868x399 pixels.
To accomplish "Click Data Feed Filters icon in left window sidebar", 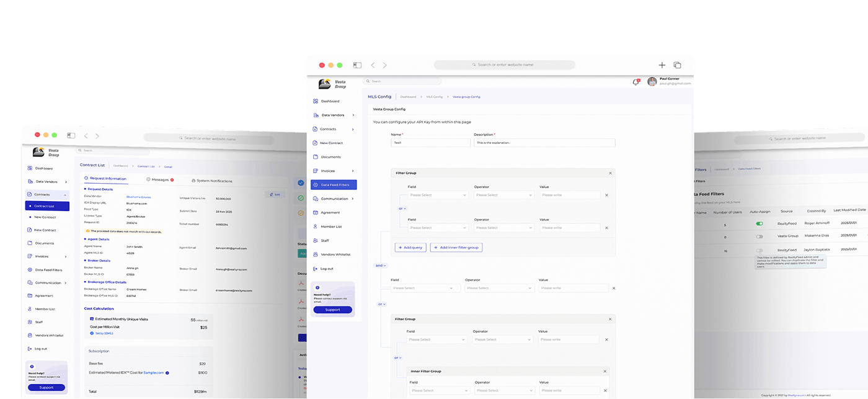I will click(30, 270).
